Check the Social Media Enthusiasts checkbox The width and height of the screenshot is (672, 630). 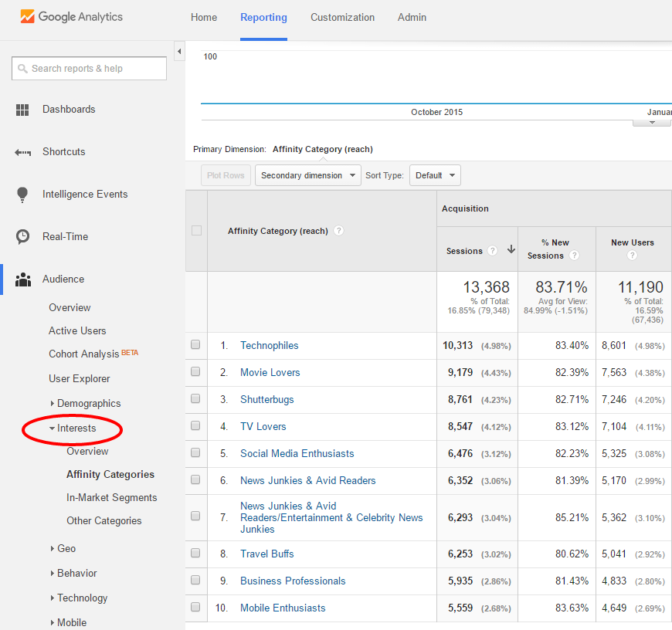click(x=195, y=452)
